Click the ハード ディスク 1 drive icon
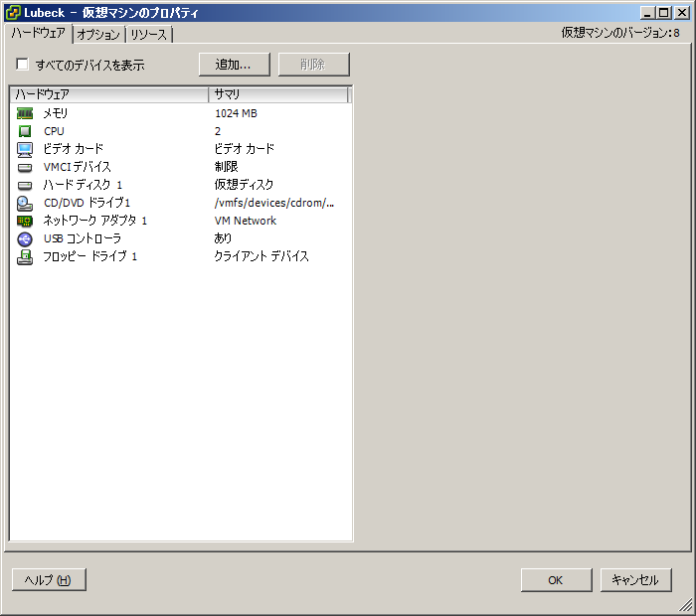This screenshot has width=696, height=616. pyautogui.click(x=25, y=185)
